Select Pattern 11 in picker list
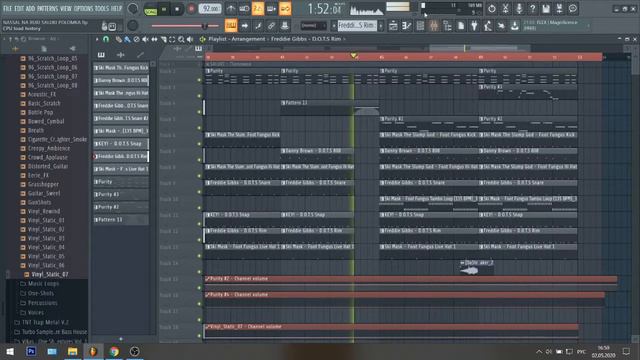Viewport: 640px width, 360px height. (x=121, y=220)
